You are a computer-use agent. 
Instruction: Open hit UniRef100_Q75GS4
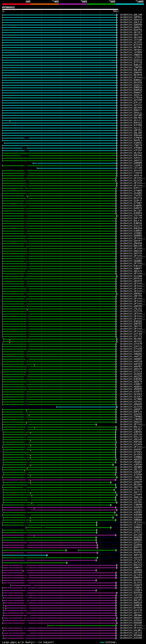tap(131, 98)
